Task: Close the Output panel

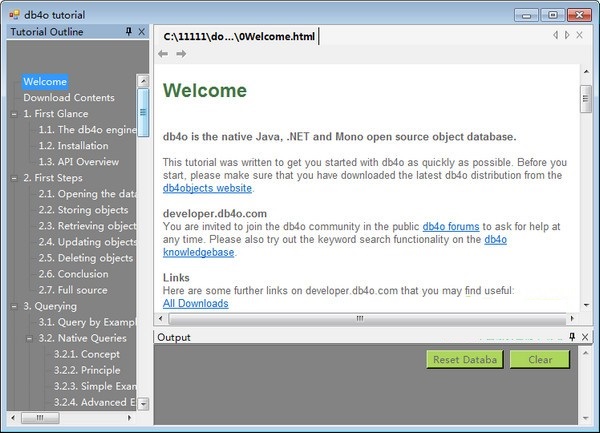Action: point(585,337)
